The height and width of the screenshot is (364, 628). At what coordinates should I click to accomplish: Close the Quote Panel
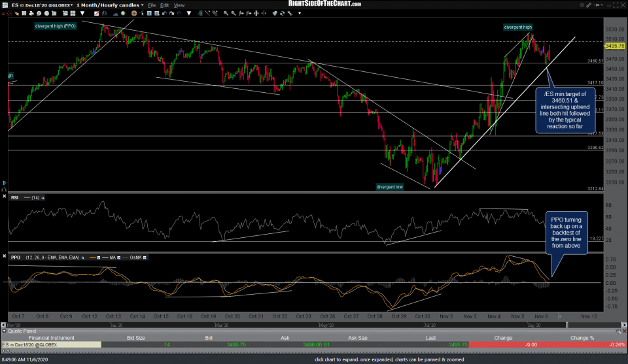click(624, 331)
